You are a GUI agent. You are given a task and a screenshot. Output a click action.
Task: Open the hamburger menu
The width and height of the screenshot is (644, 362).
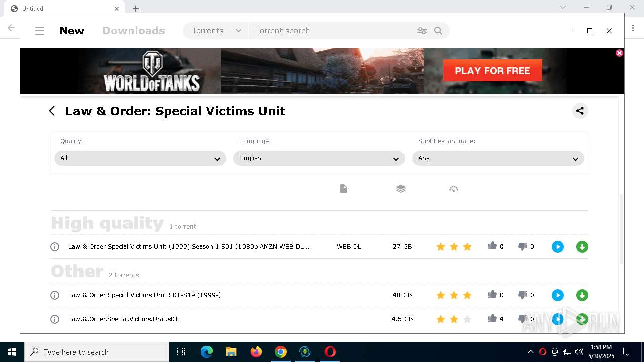tap(40, 31)
